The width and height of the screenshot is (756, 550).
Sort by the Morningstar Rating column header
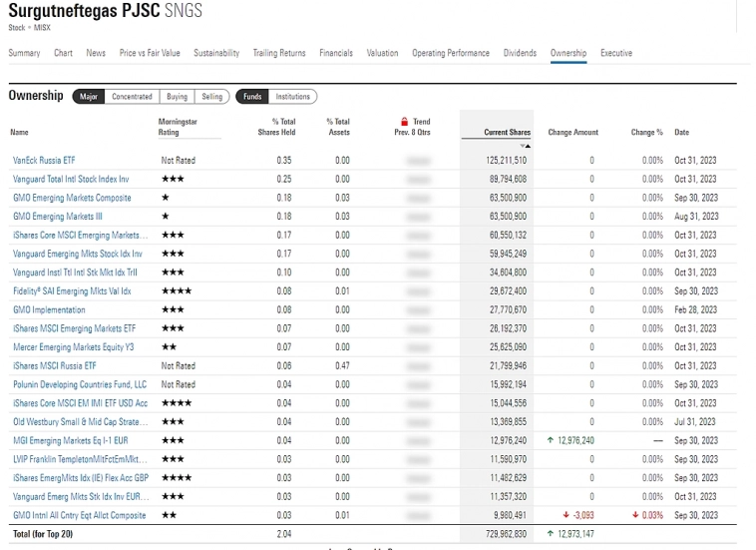point(178,127)
